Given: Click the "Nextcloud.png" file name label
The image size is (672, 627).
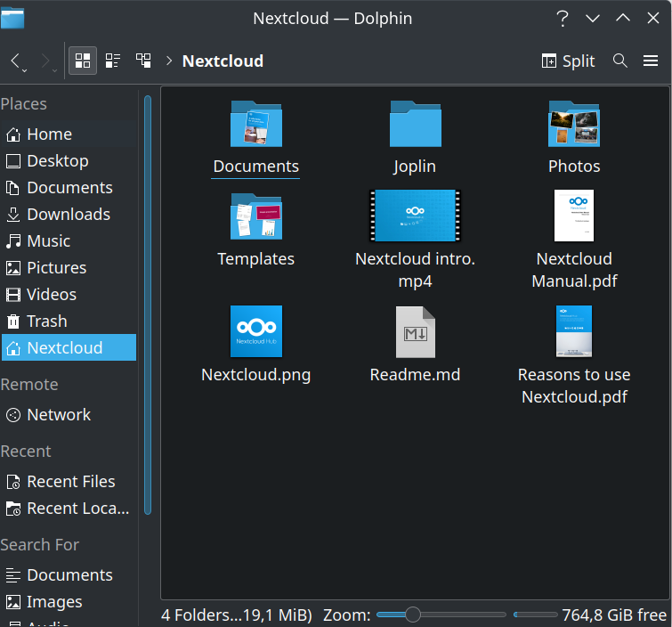Looking at the screenshot, I should pyautogui.click(x=255, y=375).
